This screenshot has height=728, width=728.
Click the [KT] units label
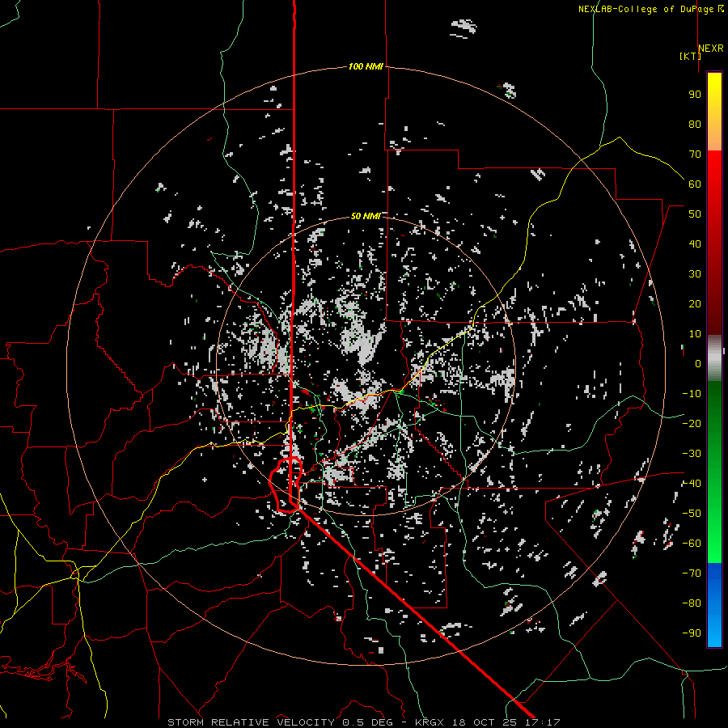[690, 56]
